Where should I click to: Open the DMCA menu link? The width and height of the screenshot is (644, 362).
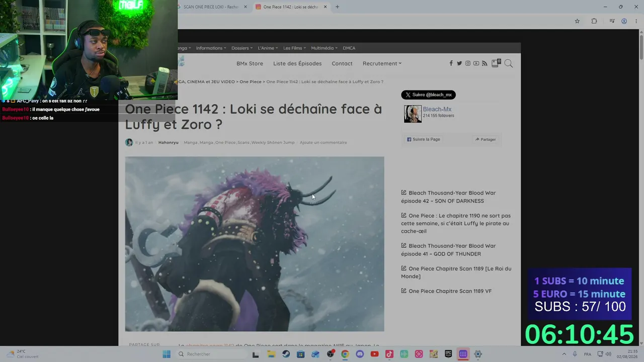click(x=349, y=48)
